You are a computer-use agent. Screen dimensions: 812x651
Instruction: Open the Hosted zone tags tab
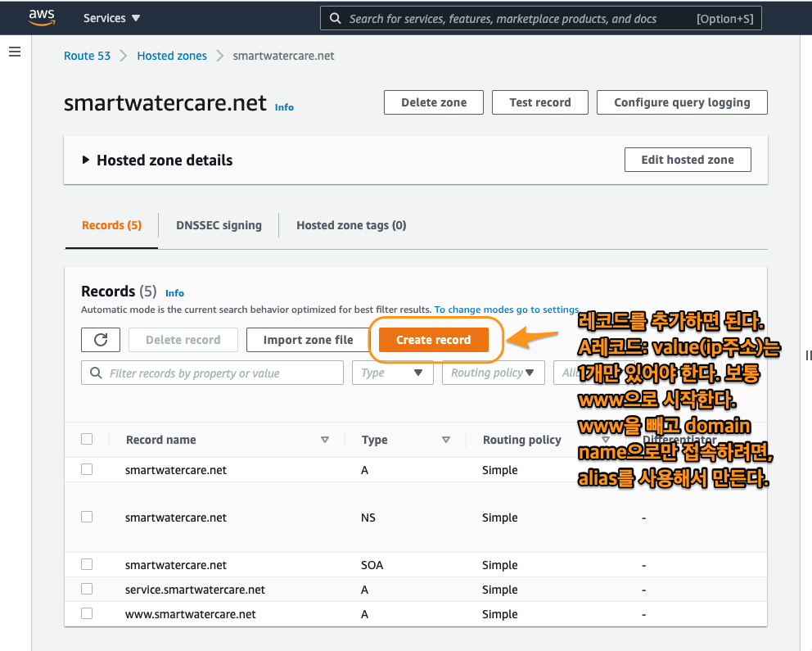351,225
